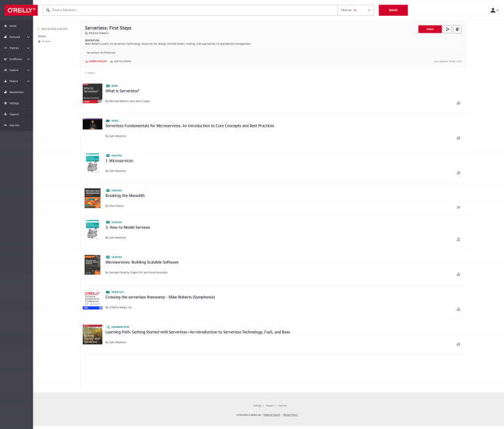
Task: Click author text 'By Paul Osman'
Action: click(114, 206)
